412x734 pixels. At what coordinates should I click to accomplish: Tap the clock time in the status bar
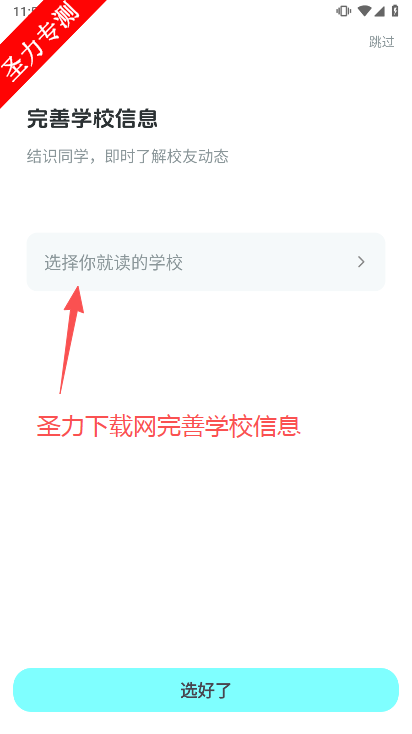(21, 10)
